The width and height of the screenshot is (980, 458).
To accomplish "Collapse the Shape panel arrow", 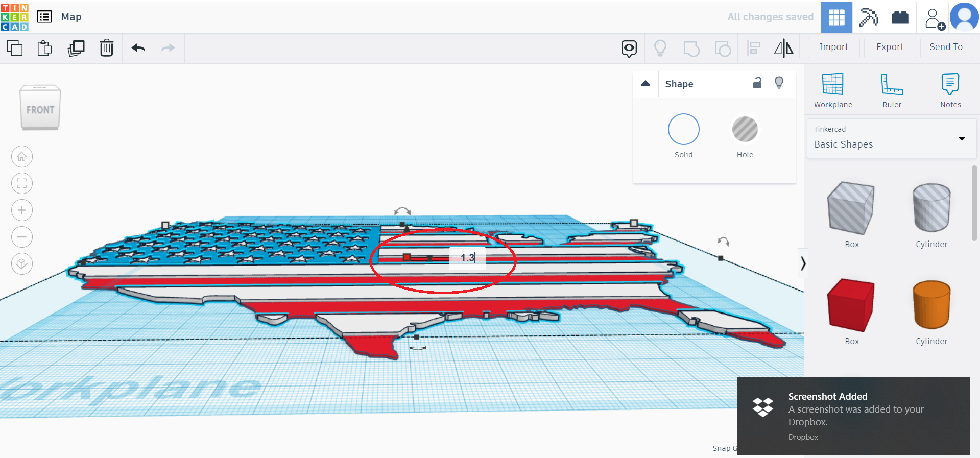I will [x=646, y=84].
